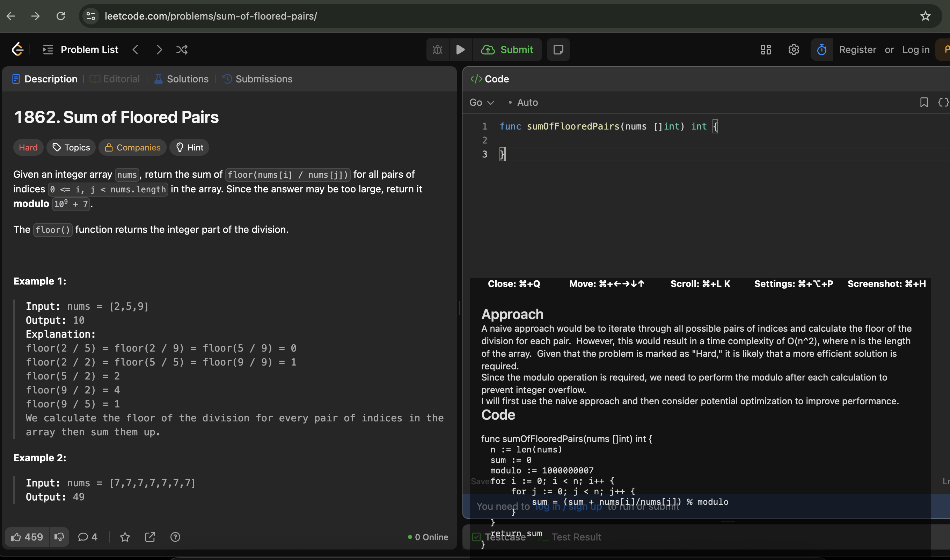Switch to the Editorial tab
The image size is (950, 560).
pyautogui.click(x=115, y=79)
